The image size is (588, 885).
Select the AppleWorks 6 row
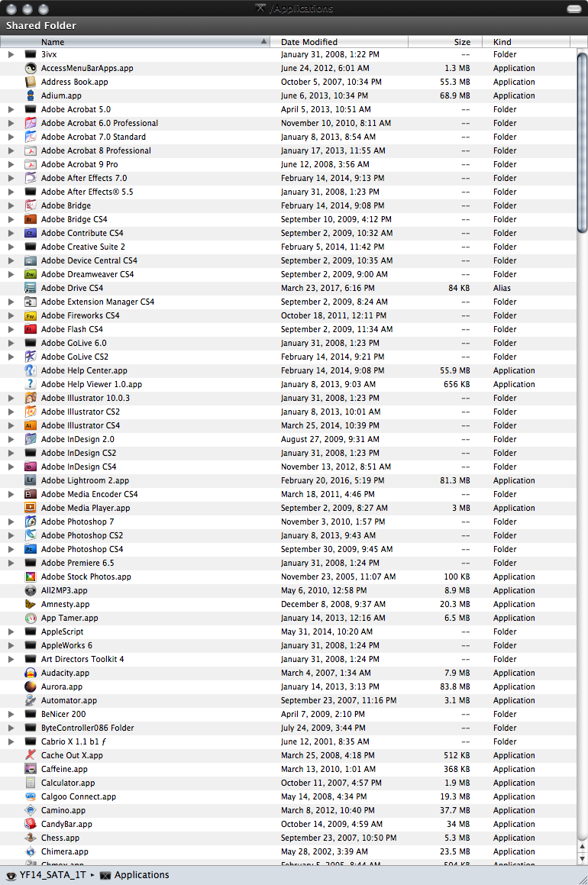[289, 646]
